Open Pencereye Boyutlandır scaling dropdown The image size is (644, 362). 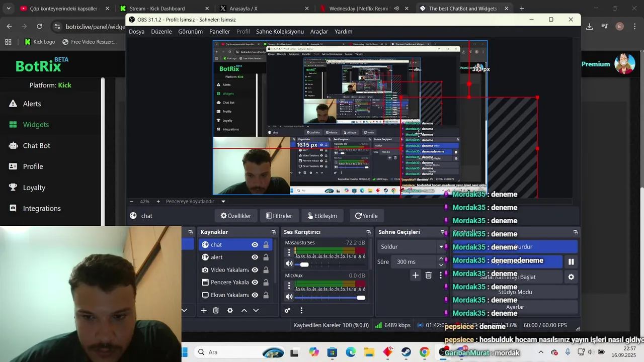pos(196,201)
